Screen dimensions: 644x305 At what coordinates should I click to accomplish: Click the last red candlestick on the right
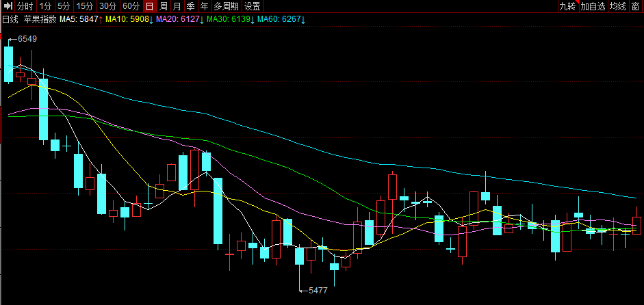(x=636, y=226)
